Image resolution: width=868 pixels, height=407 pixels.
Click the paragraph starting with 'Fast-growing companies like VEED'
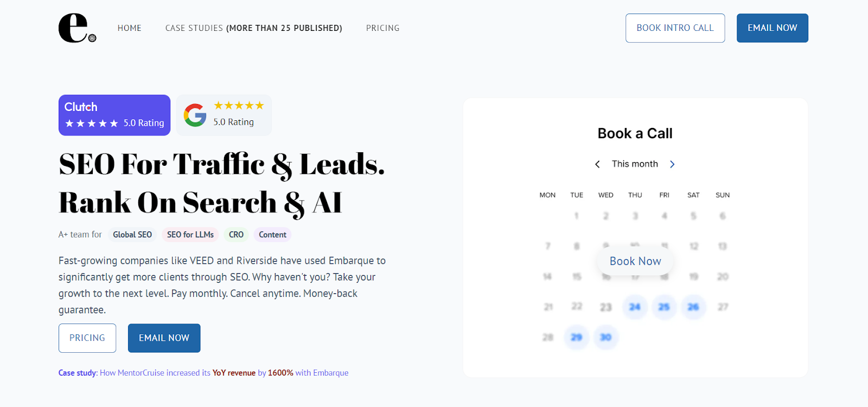pos(222,285)
